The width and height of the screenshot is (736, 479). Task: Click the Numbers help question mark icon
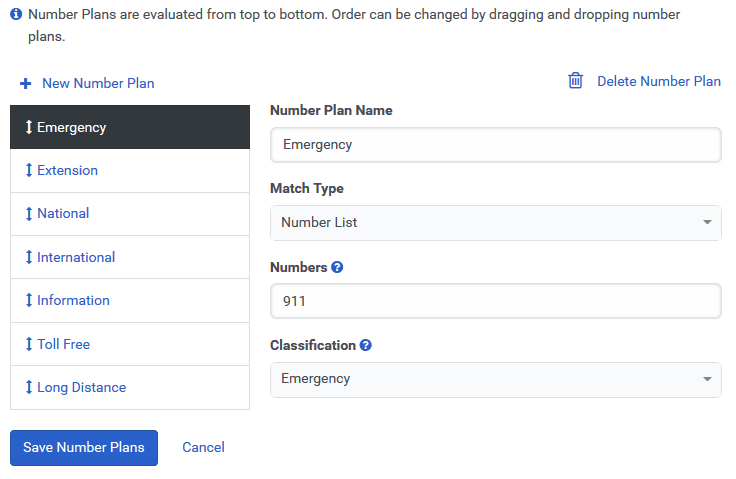337,267
